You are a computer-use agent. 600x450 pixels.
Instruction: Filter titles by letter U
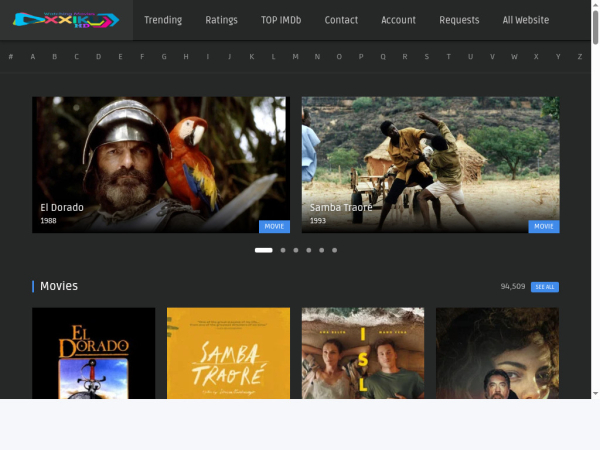(x=470, y=57)
